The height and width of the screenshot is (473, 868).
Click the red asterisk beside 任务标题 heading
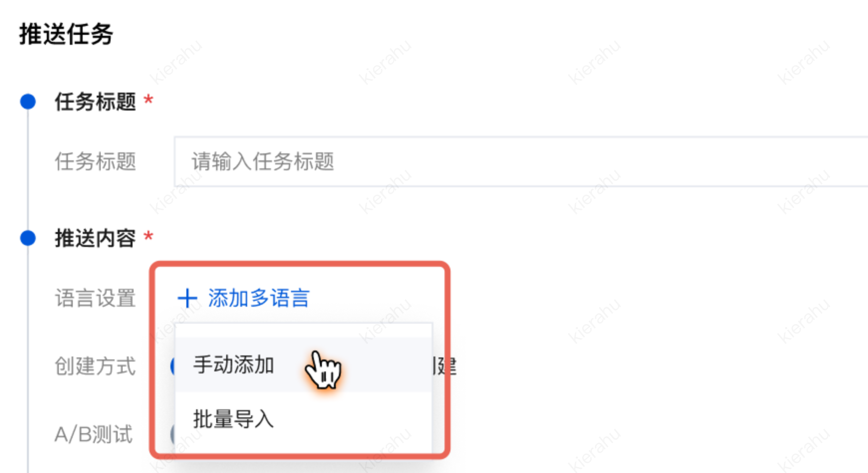point(148,100)
